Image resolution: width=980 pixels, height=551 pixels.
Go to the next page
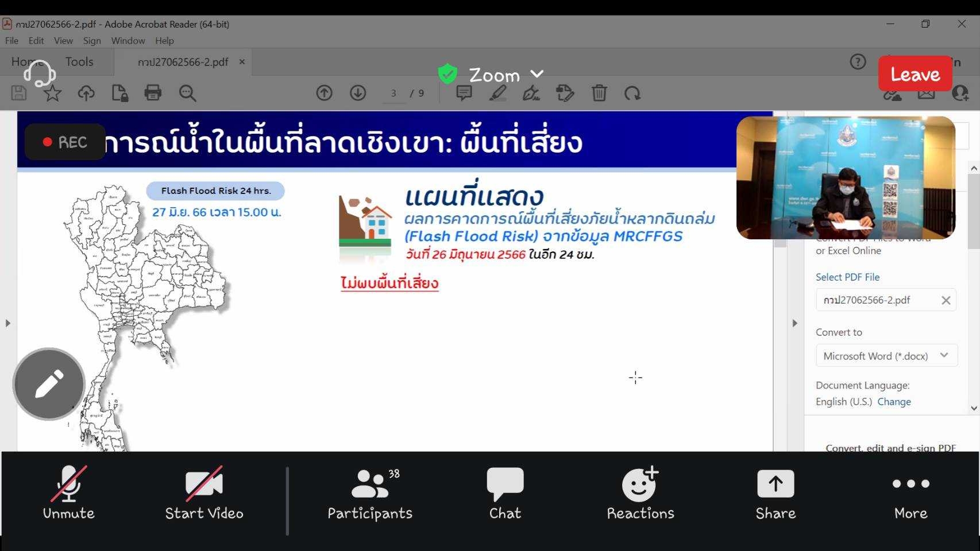click(x=358, y=93)
